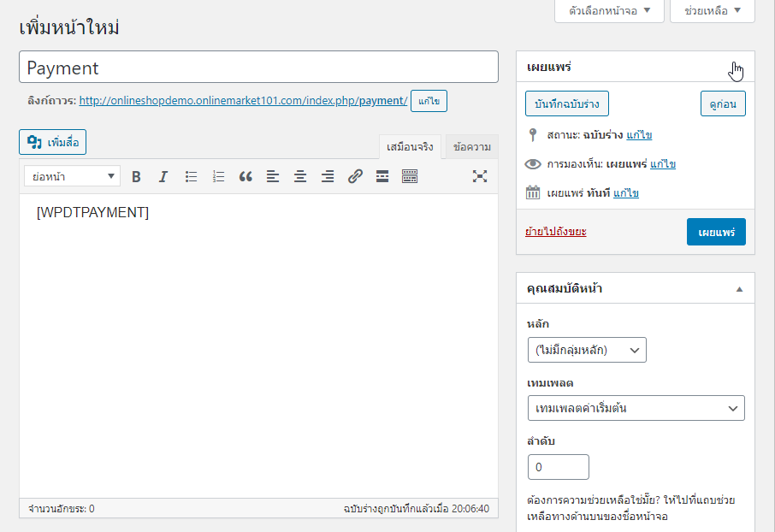The width and height of the screenshot is (775, 532).
Task: Collapse the คุณสมบัติหน้า panel
Action: point(739,289)
